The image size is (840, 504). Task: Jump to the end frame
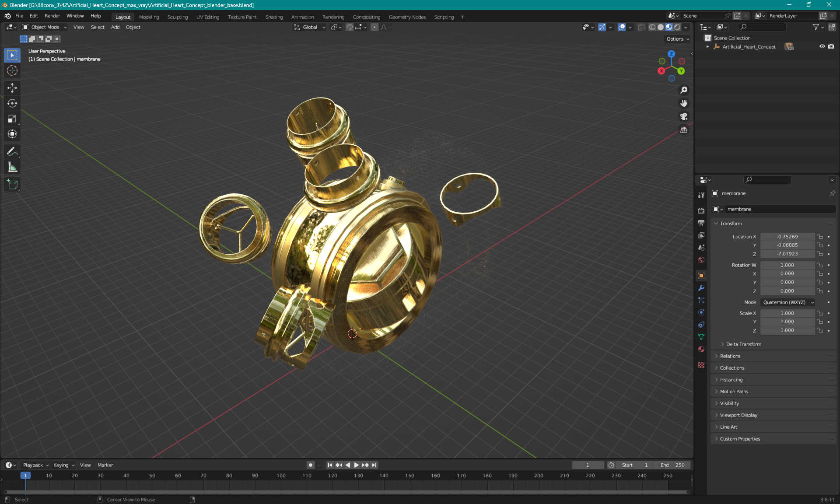[x=374, y=465]
